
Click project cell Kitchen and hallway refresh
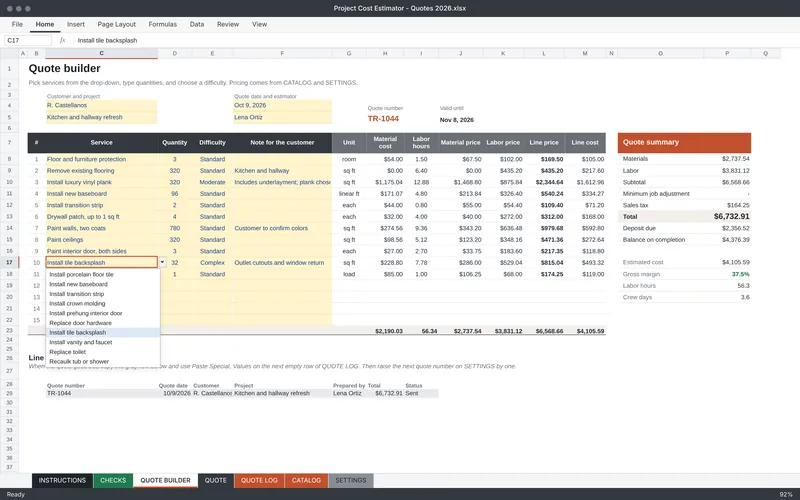click(x=102, y=117)
